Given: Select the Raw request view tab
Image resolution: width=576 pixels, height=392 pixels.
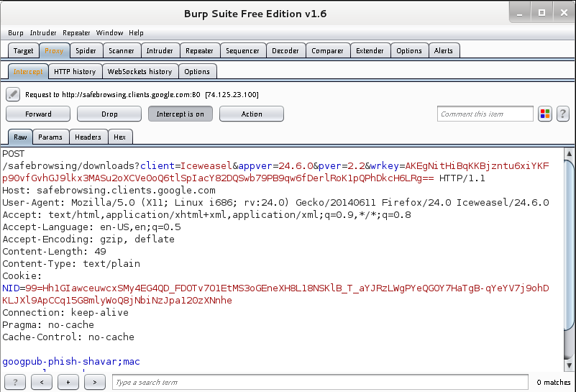Looking at the screenshot, I should [x=20, y=137].
